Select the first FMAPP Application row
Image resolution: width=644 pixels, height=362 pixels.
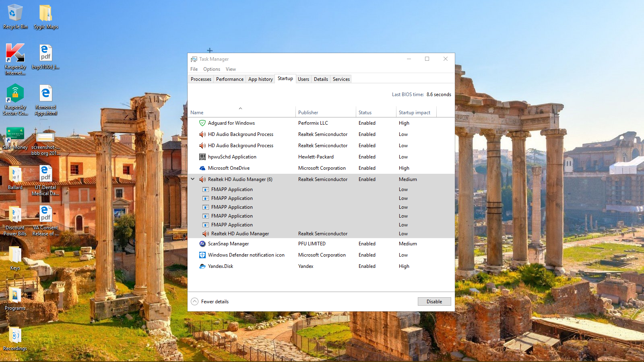point(232,189)
